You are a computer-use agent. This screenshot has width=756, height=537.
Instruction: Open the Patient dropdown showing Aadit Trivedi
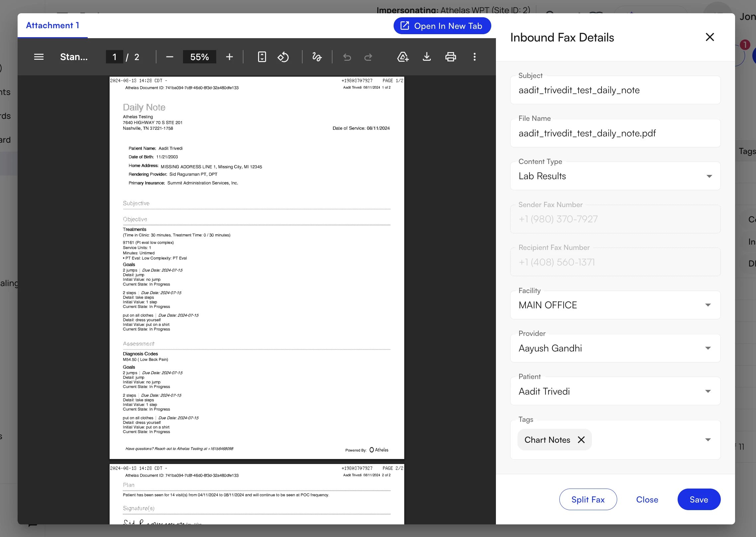pos(615,391)
